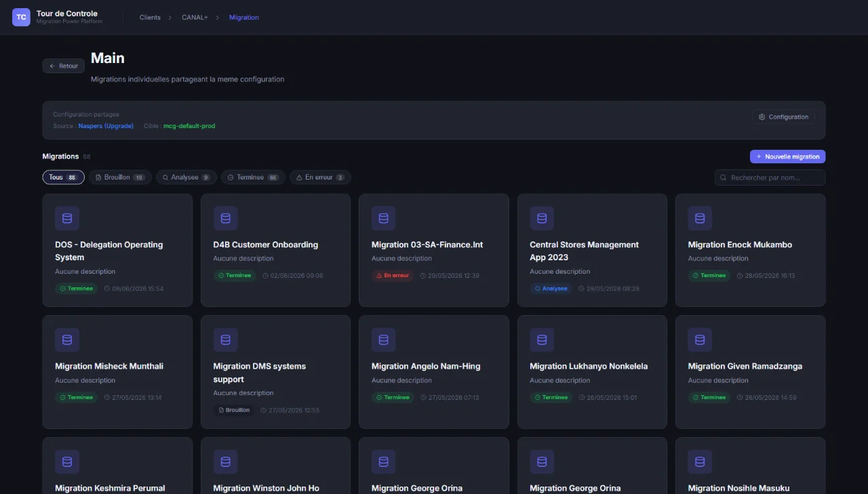Click Analysee badge on Central Stores card
The height and width of the screenshot is (494, 868).
tap(551, 289)
